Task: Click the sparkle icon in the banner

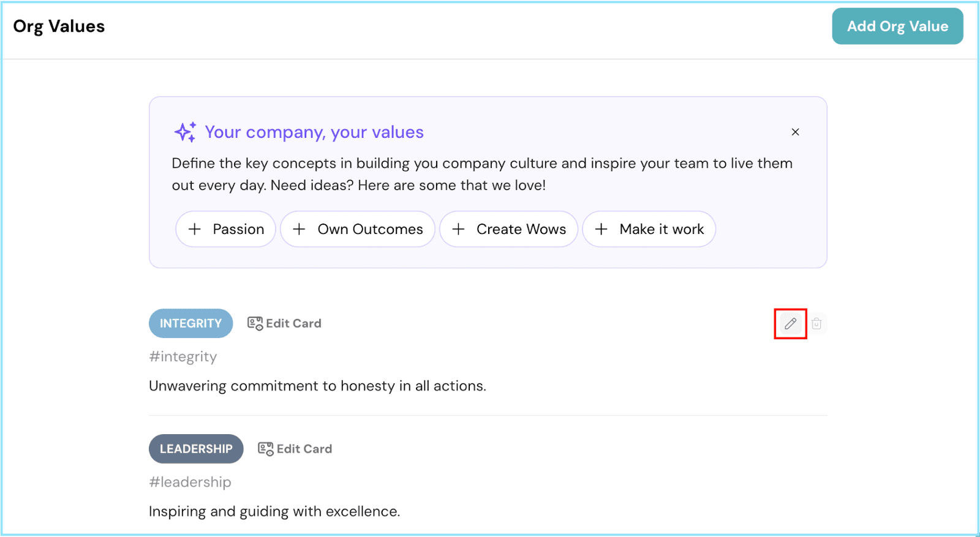Action: pos(185,132)
